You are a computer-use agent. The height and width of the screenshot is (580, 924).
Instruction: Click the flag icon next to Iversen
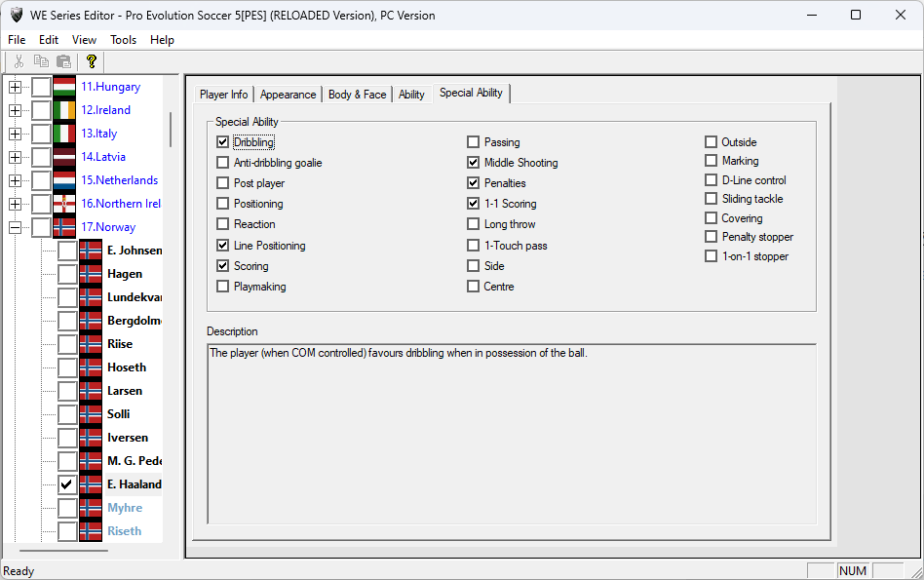pos(91,438)
